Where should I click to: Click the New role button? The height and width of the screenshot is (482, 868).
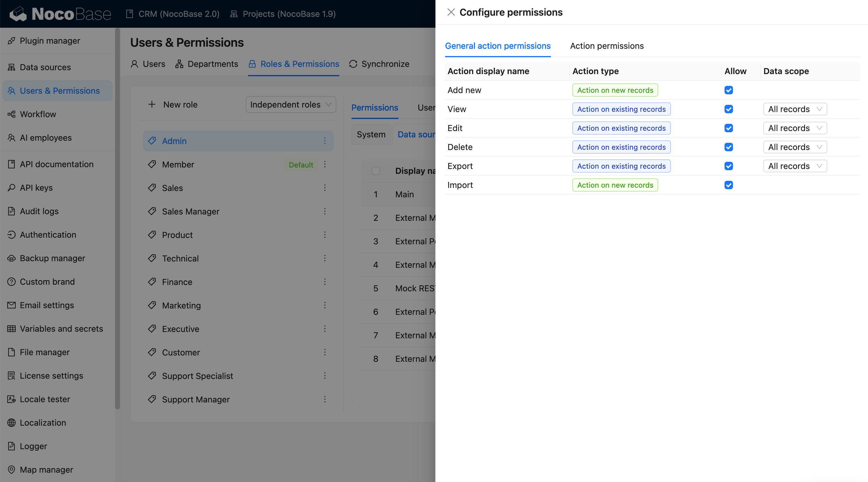(x=173, y=105)
